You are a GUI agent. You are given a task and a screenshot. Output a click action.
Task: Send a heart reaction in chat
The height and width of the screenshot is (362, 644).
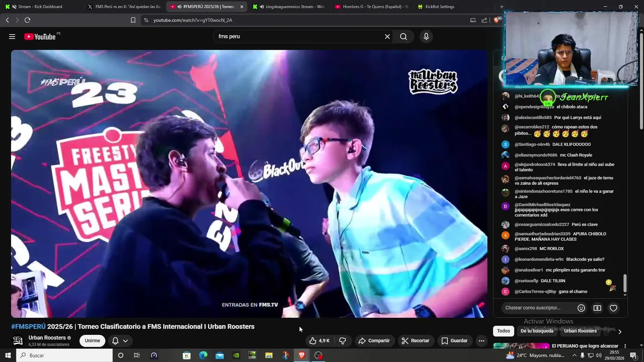(x=613, y=308)
